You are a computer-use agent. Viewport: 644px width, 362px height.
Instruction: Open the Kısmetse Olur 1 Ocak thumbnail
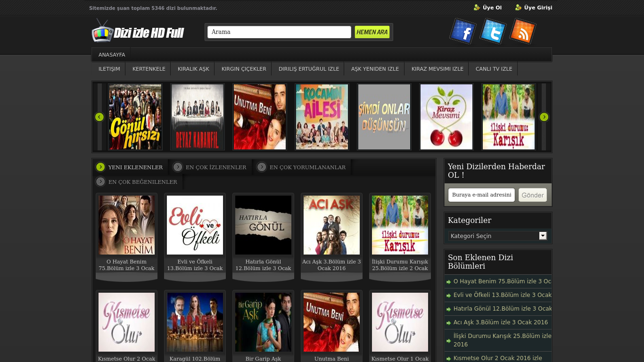[x=400, y=322]
